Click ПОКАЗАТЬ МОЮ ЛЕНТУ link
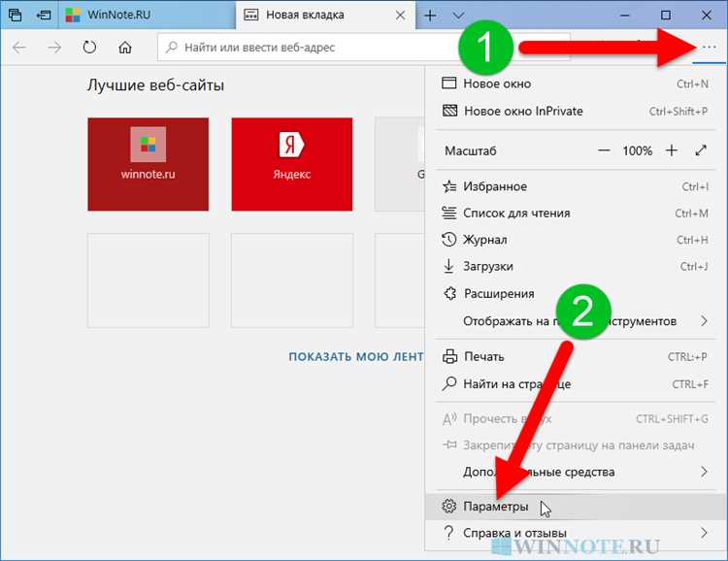 pos(356,356)
